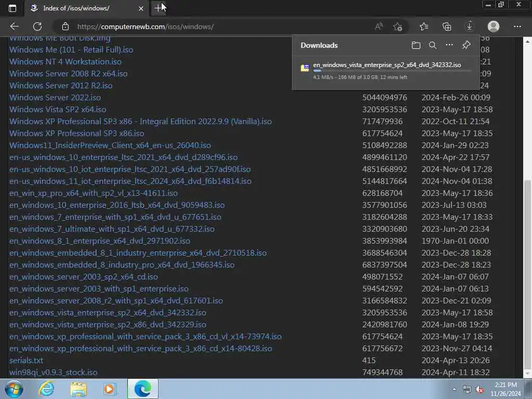Click en_windows_vista_enterprise_sp2_x64_dvd_342332.iso page link
The height and width of the screenshot is (399, 532).
coord(108,312)
